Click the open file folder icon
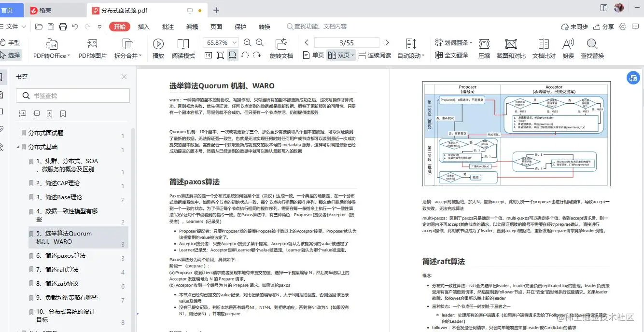This screenshot has height=332, width=644. tap(39, 27)
